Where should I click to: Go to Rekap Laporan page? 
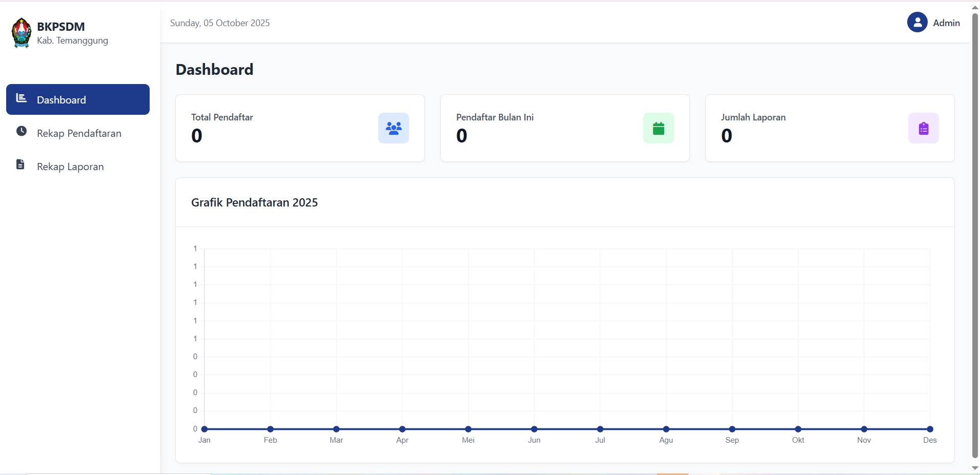70,167
